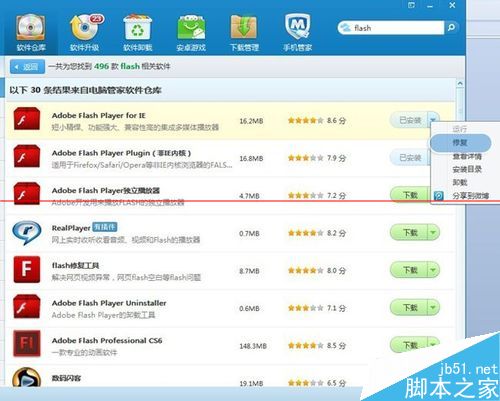Go to 软件卸载 uninstall section
The height and width of the screenshot is (401, 500).
(x=138, y=32)
